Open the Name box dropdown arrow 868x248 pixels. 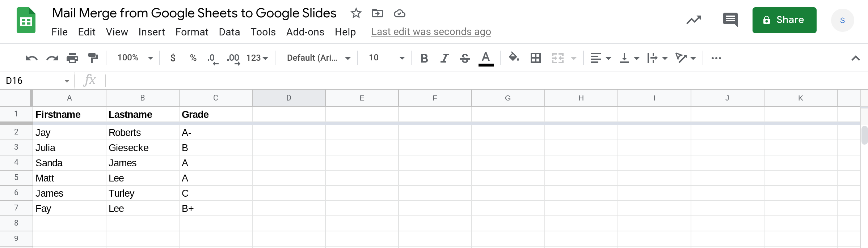pyautogui.click(x=67, y=81)
